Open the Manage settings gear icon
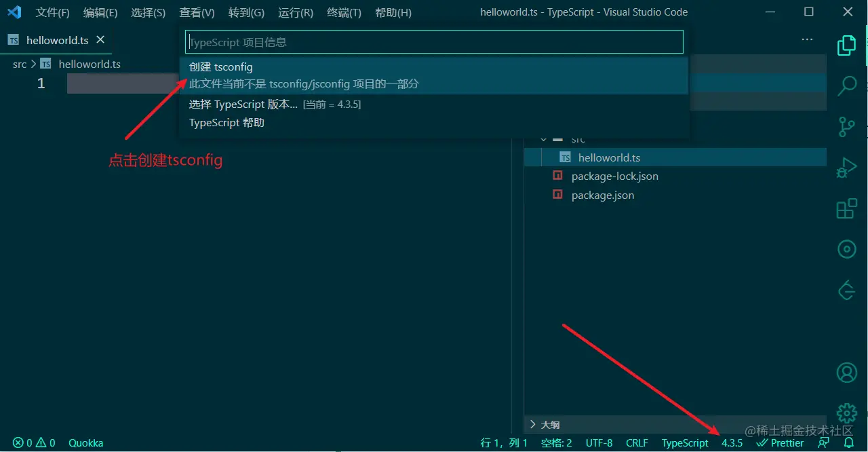 coord(846,413)
